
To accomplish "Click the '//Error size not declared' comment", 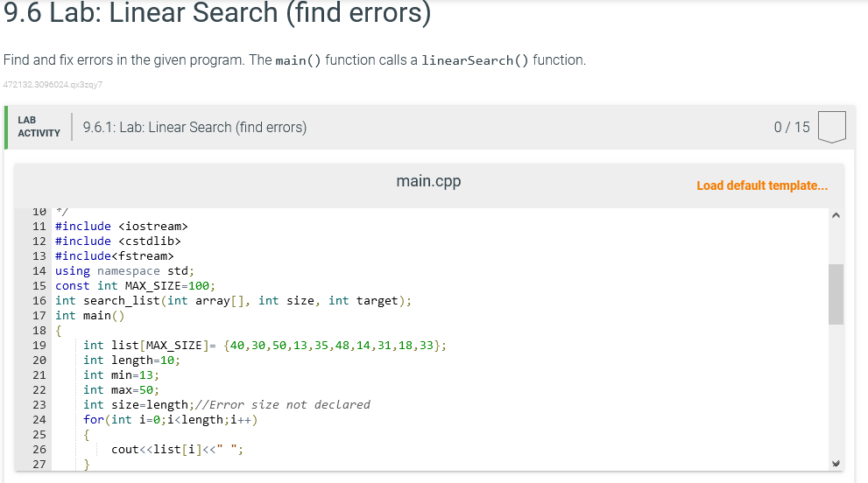I will tap(282, 405).
